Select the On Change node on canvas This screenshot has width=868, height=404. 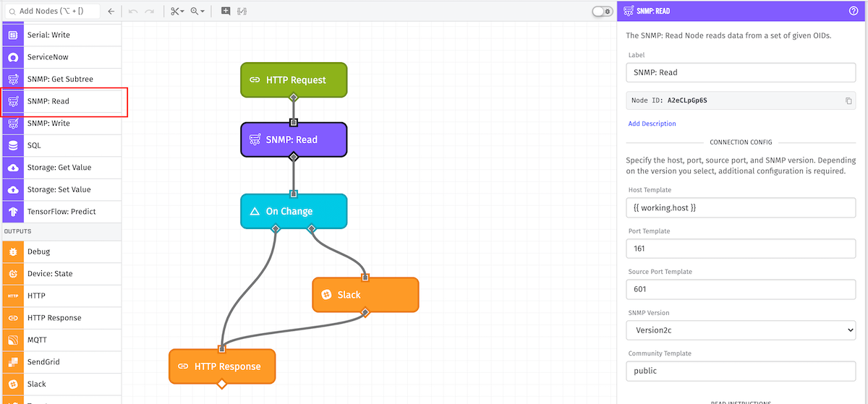tap(294, 211)
